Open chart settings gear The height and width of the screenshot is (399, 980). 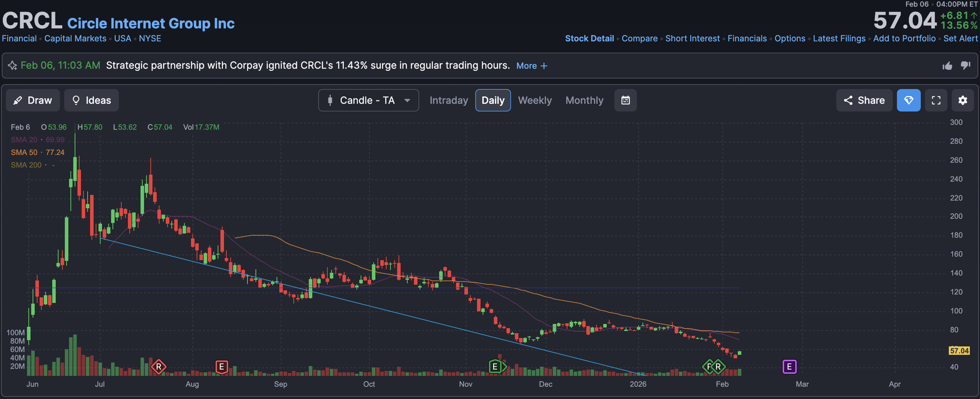pyautogui.click(x=962, y=100)
